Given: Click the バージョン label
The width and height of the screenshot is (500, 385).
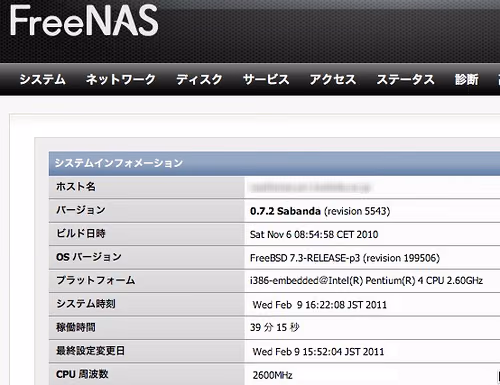Looking at the screenshot, I should (80, 210).
